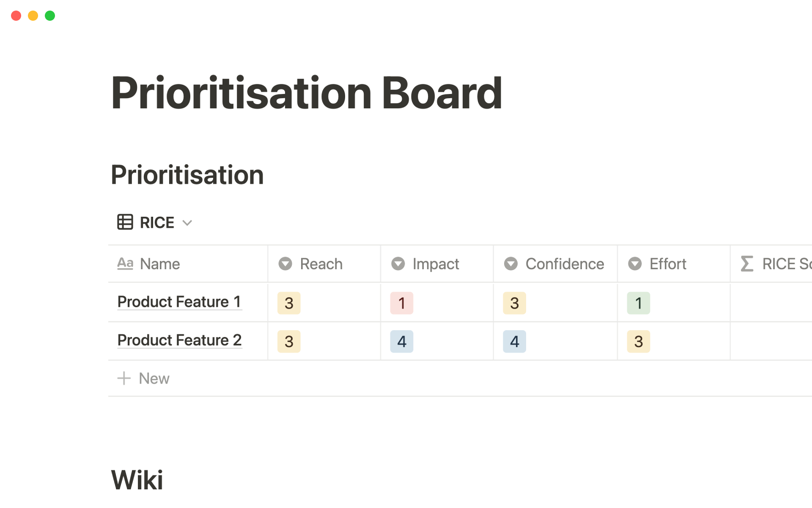Click the New row button
Image resolution: width=812 pixels, height=508 pixels.
[154, 378]
